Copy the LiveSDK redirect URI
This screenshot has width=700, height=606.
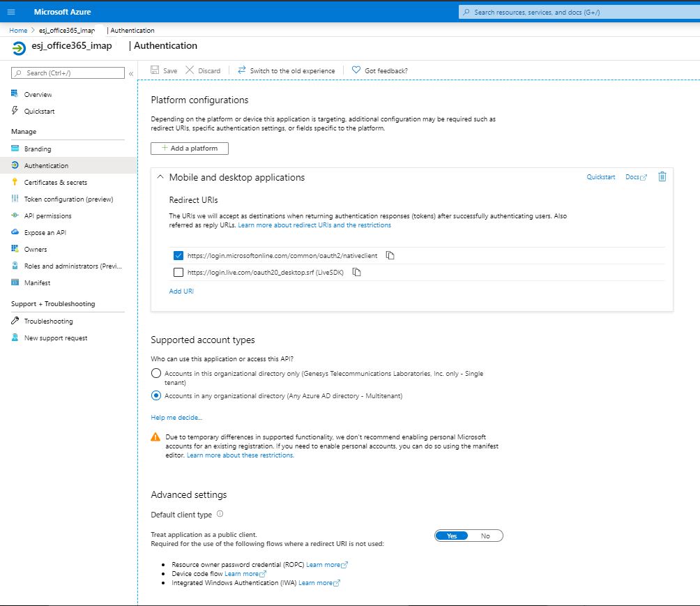pos(357,272)
